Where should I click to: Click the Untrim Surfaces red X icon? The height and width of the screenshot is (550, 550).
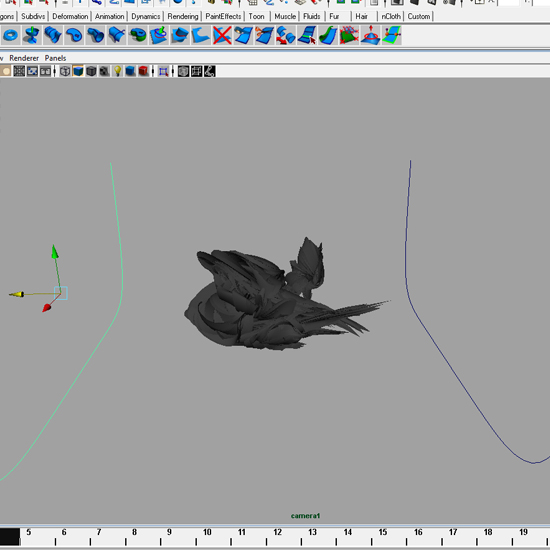pos(222,35)
